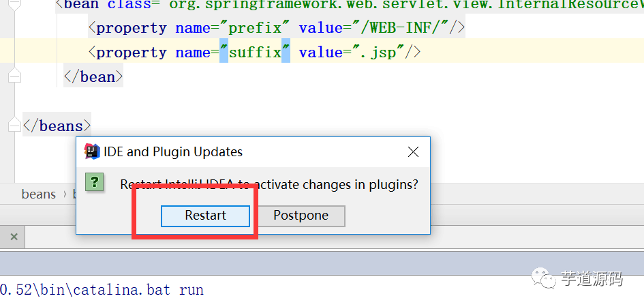This screenshot has height=307, width=644.
Task: Collapse the bean tag fold marker at top
Action: click(x=14, y=4)
